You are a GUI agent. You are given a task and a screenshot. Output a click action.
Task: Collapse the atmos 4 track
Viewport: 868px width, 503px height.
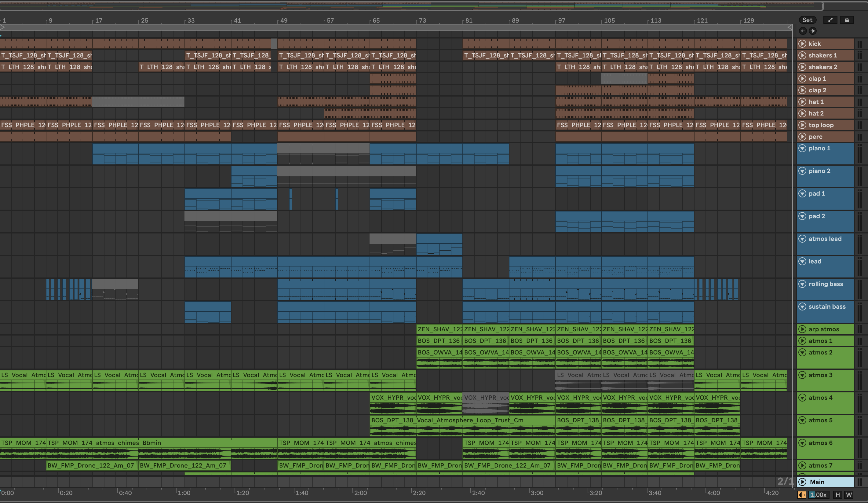coord(802,398)
